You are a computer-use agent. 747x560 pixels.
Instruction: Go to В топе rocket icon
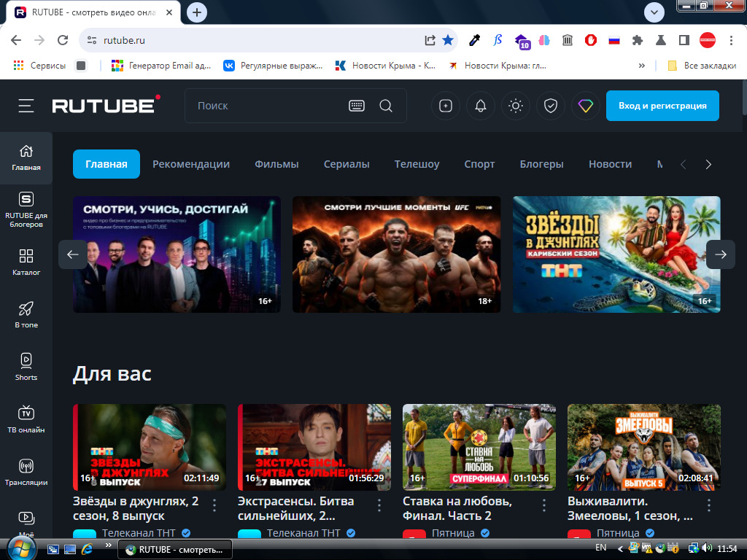(x=26, y=314)
